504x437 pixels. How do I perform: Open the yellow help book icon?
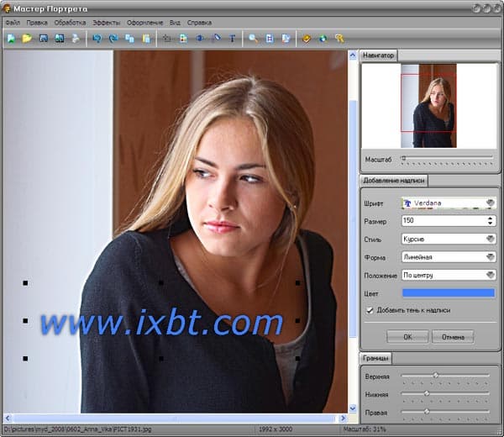click(307, 39)
